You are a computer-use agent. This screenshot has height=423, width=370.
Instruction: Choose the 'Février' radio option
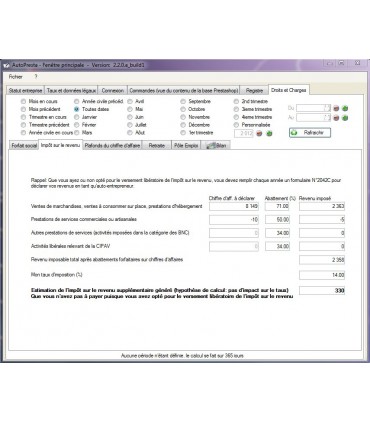click(77, 125)
